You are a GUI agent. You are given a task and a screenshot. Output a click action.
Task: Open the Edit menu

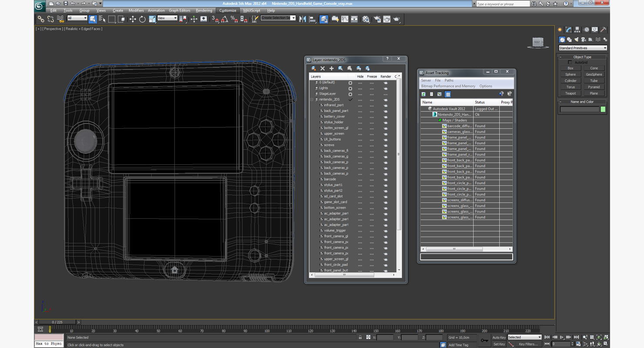pyautogui.click(x=54, y=10)
